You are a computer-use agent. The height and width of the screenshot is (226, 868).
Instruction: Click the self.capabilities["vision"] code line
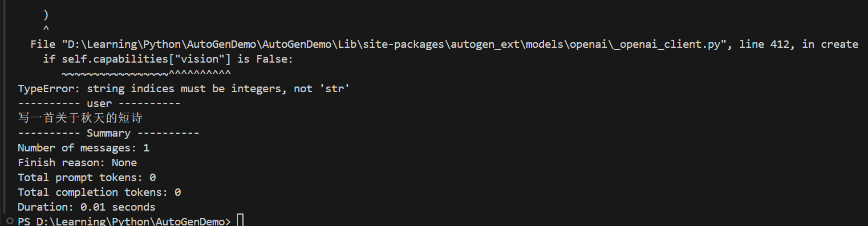pos(168,59)
